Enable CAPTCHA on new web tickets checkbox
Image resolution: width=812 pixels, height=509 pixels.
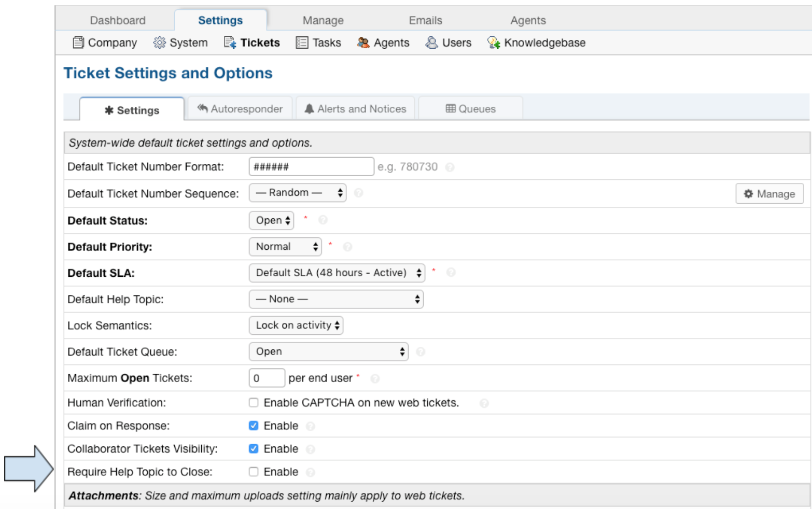pyautogui.click(x=254, y=403)
